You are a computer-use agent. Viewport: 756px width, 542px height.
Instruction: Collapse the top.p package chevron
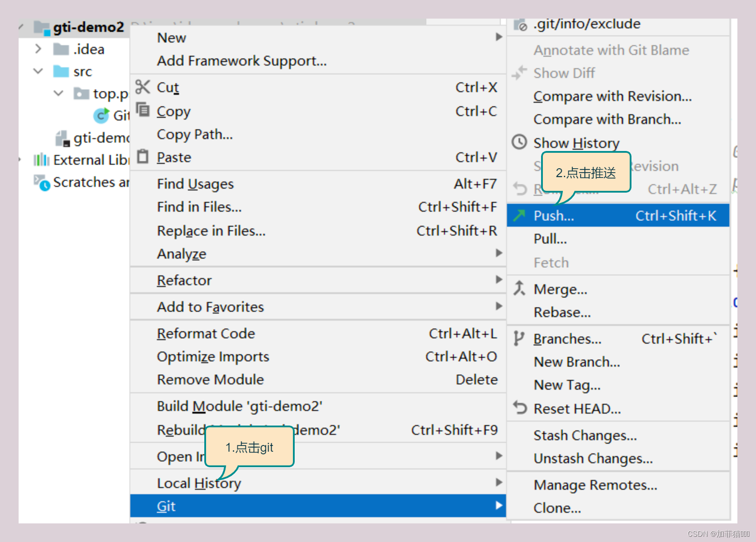pos(58,93)
